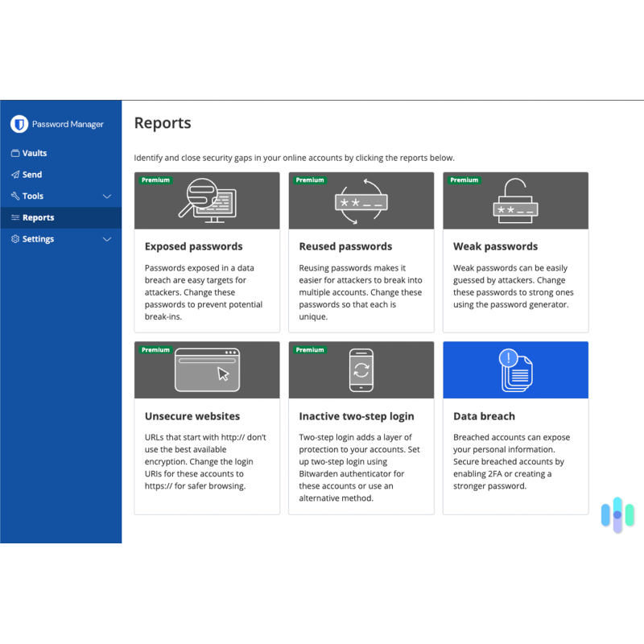644x644 pixels.
Task: Open the Exposed passwords magnifier illustration
Action: [207, 200]
